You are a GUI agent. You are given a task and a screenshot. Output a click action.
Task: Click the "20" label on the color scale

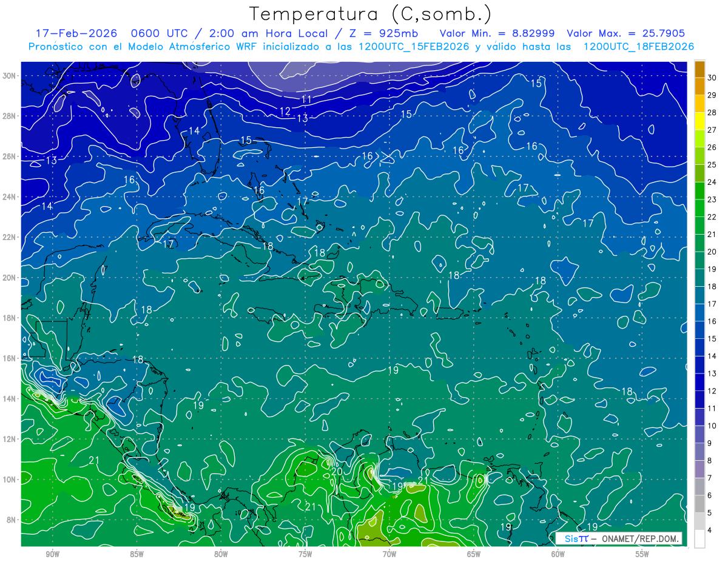(712, 252)
